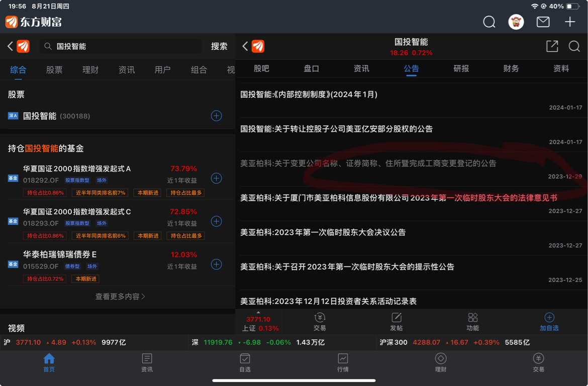
Task: Switch to the 用户 search tab
Action: pyautogui.click(x=163, y=70)
